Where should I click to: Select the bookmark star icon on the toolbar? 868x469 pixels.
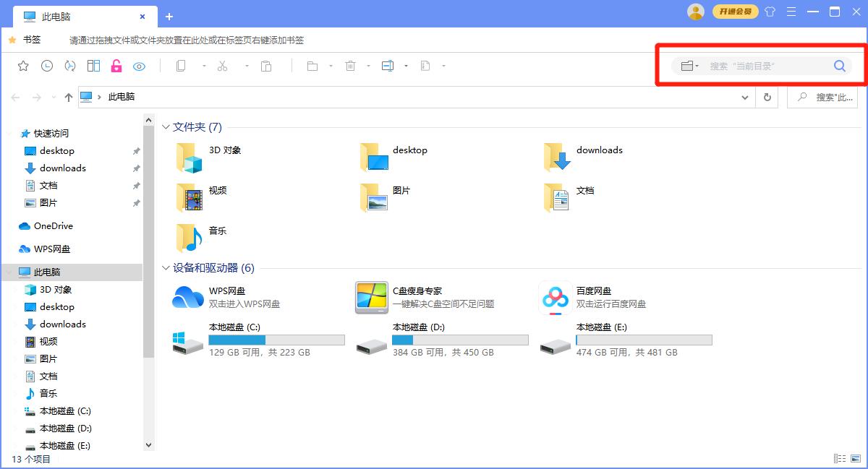point(22,66)
